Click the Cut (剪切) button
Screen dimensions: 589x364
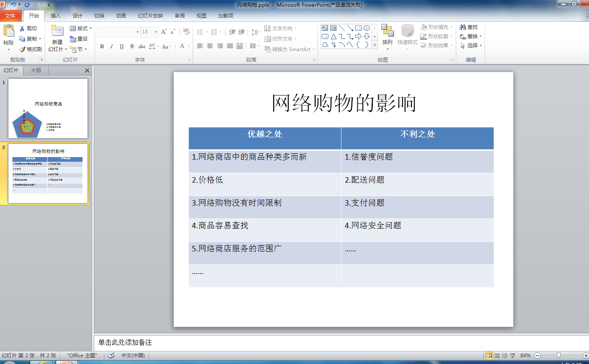coord(28,28)
